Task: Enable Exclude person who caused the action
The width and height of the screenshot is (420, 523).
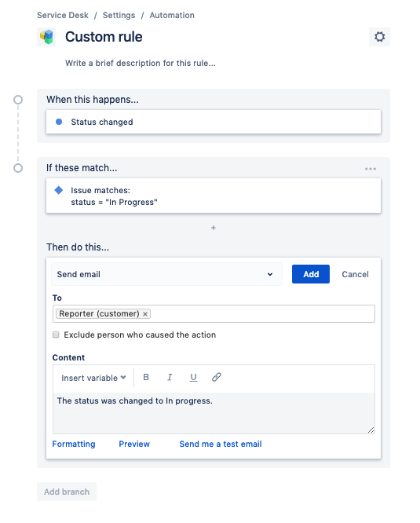Action: [56, 335]
